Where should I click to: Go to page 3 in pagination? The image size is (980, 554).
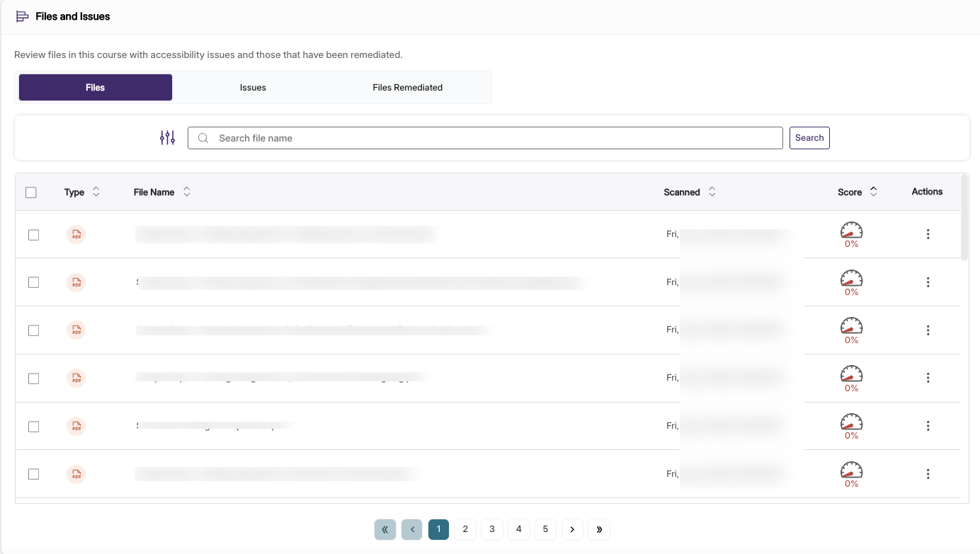click(x=492, y=529)
